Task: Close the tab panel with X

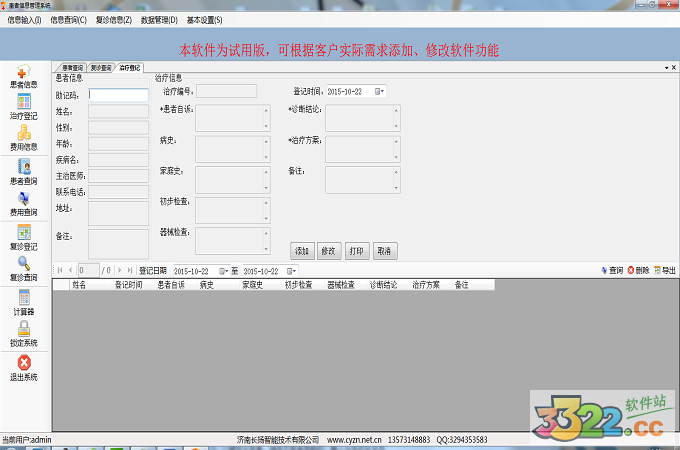Action: pyautogui.click(x=673, y=68)
